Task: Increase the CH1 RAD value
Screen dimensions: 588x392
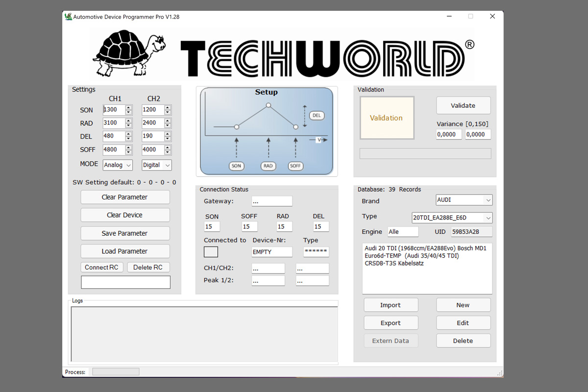Action: pos(128,121)
